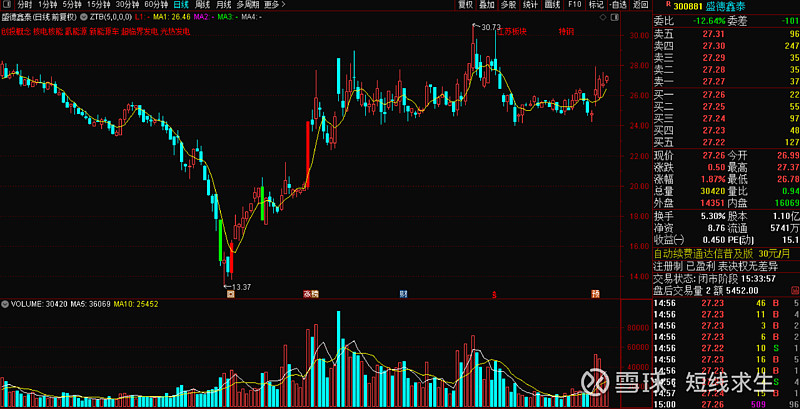The image size is (800, 409).
Task: Click the 叠加 overlay button
Action: (487, 5)
